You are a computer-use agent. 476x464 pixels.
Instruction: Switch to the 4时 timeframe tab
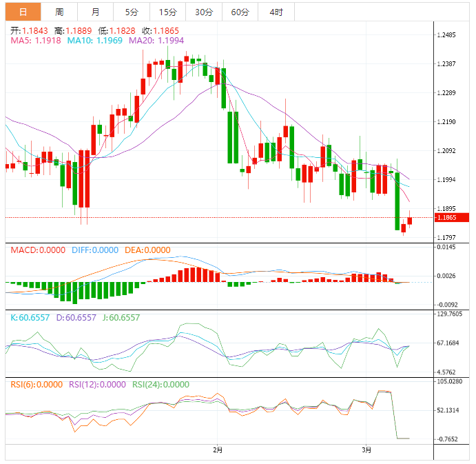[276, 12]
